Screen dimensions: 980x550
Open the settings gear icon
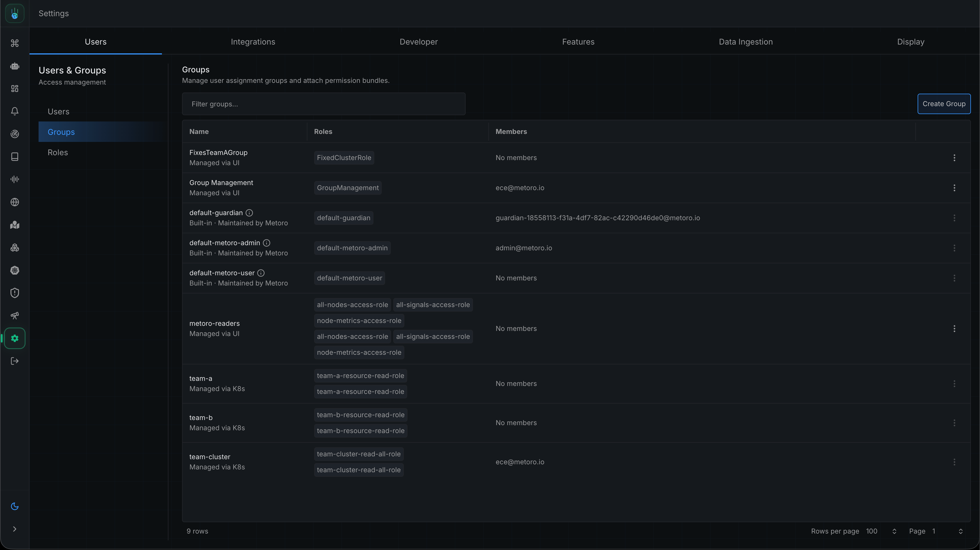[14, 338]
